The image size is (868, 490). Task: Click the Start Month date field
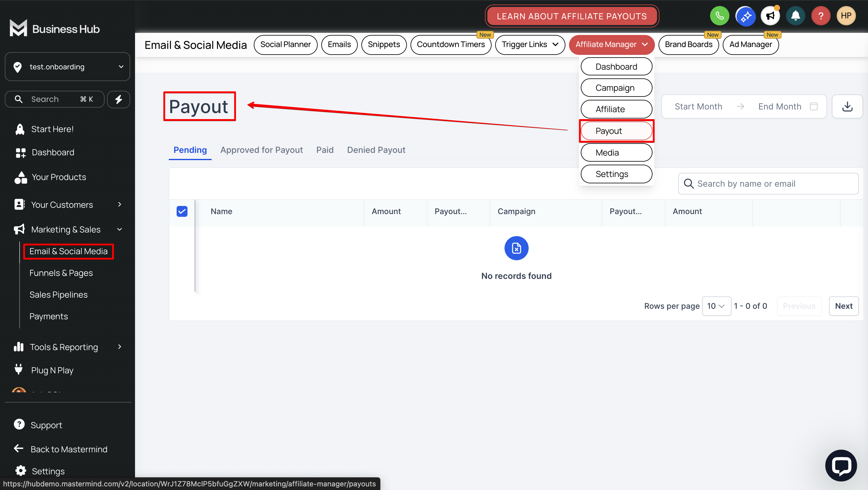click(x=698, y=106)
